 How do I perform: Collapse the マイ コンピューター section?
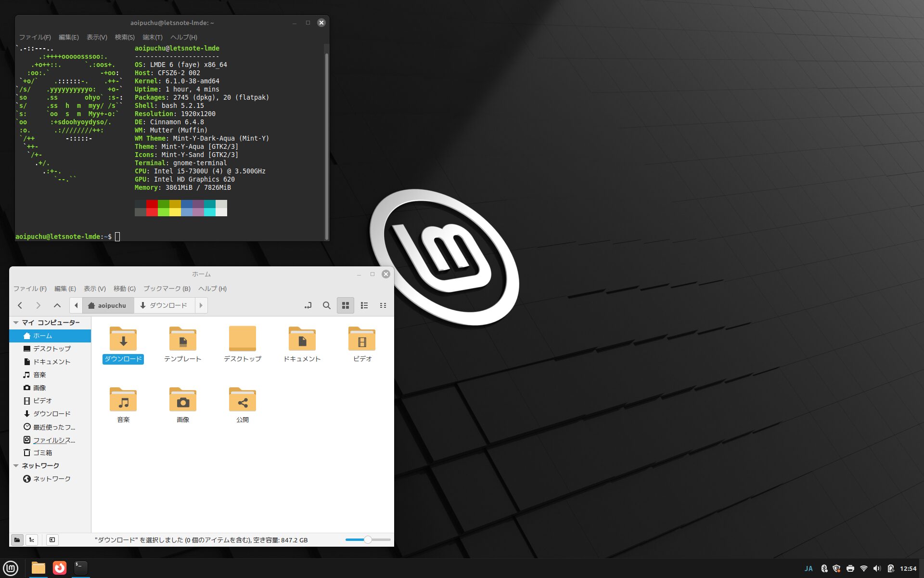[16, 323]
